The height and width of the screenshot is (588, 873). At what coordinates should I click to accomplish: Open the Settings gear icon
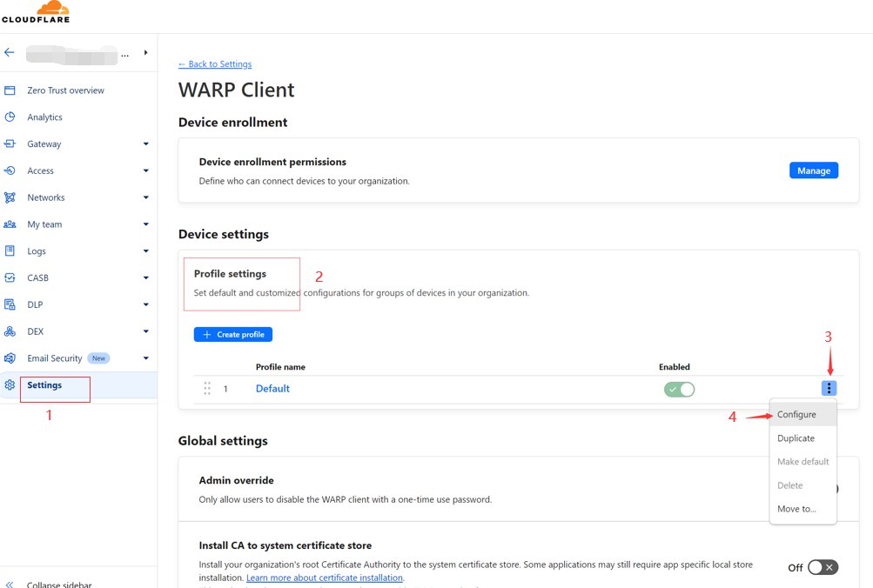[10, 385]
